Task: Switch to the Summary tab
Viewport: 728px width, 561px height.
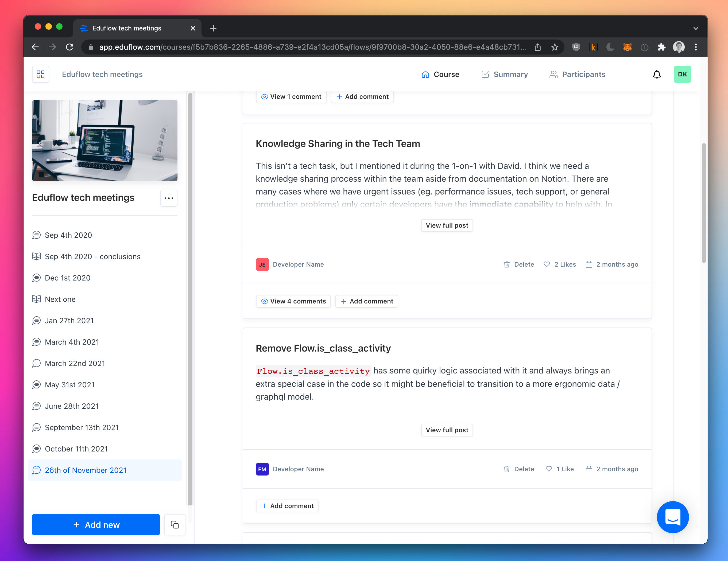Action: [x=504, y=74]
